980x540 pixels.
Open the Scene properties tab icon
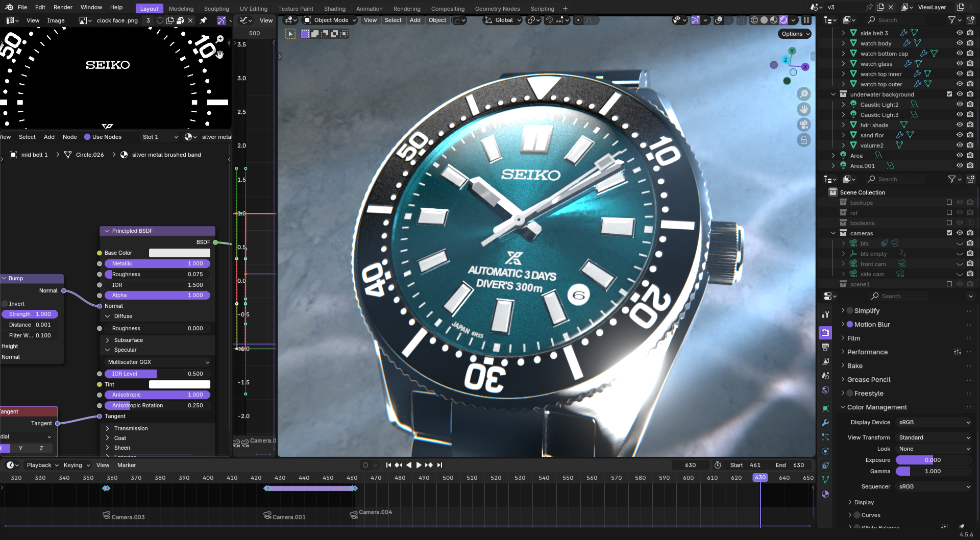[825, 376]
